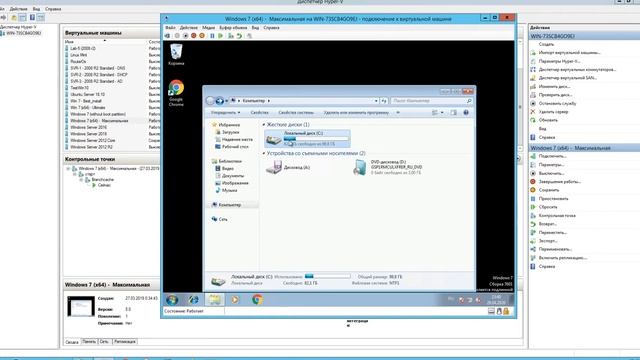This screenshot has width=640, height=360.
Task: Click VM thumbnail preview in details pane
Action: [x=81, y=307]
